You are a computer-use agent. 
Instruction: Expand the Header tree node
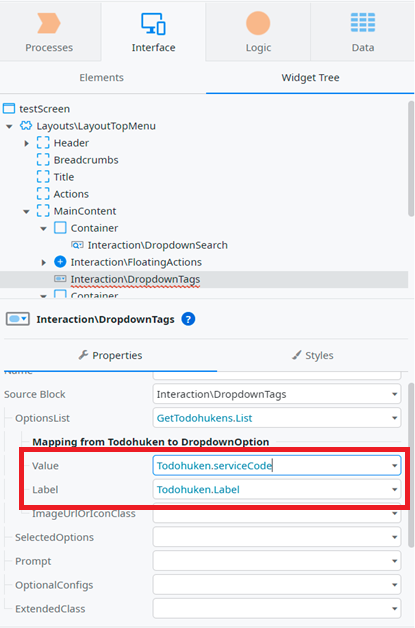(x=26, y=143)
